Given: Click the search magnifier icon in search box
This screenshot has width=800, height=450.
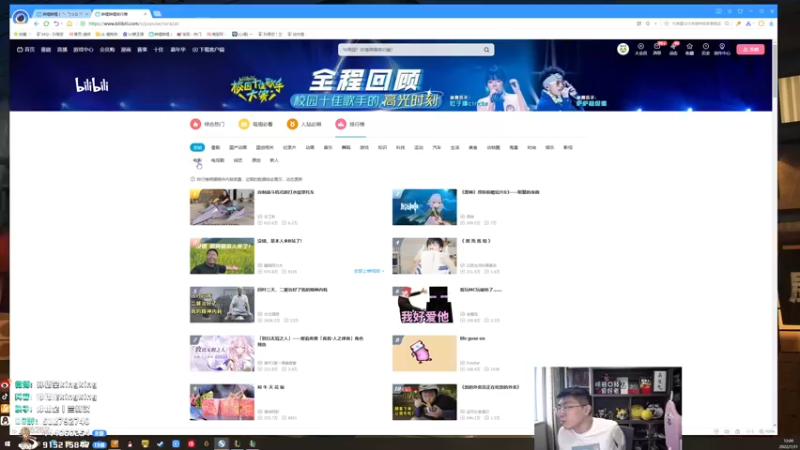Looking at the screenshot, I should tap(486, 50).
